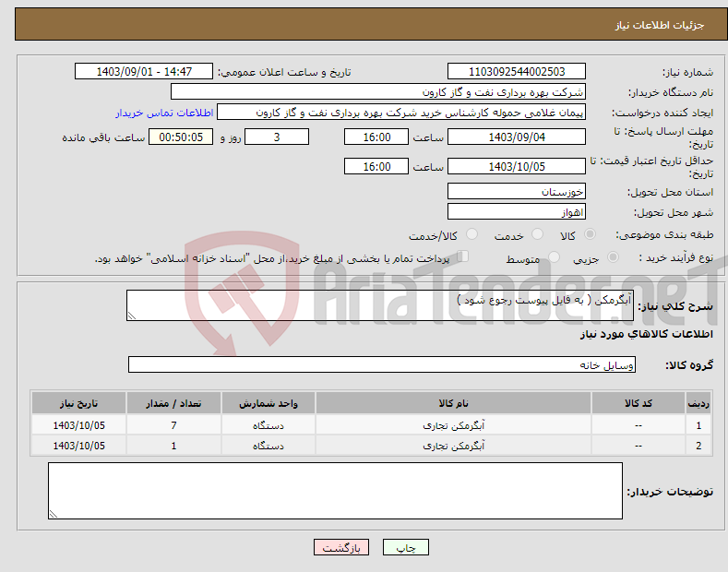Image resolution: width=728 pixels, height=572 pixels.
Task: Click the ایجاد کننده درخواست field
Action: 401,113
